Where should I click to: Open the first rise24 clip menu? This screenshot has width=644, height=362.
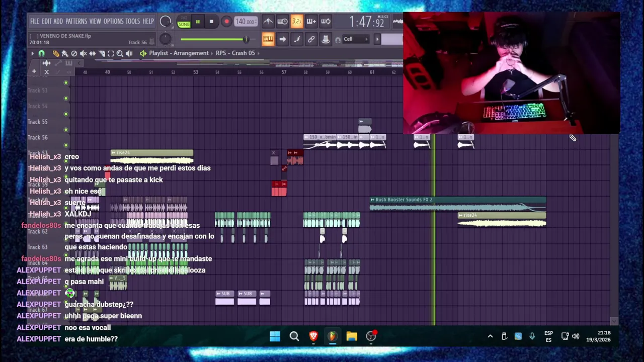(113, 153)
